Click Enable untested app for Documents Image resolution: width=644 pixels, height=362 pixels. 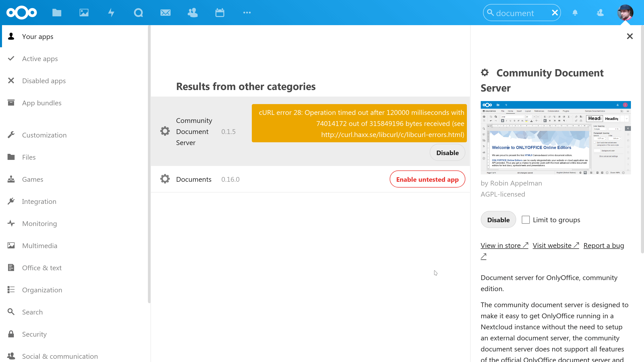pyautogui.click(x=427, y=179)
